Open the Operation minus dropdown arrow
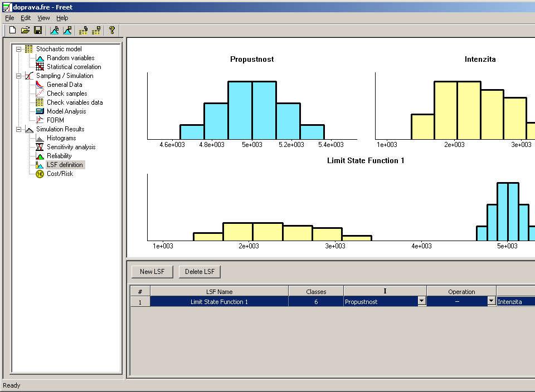535x392 pixels. [x=492, y=301]
